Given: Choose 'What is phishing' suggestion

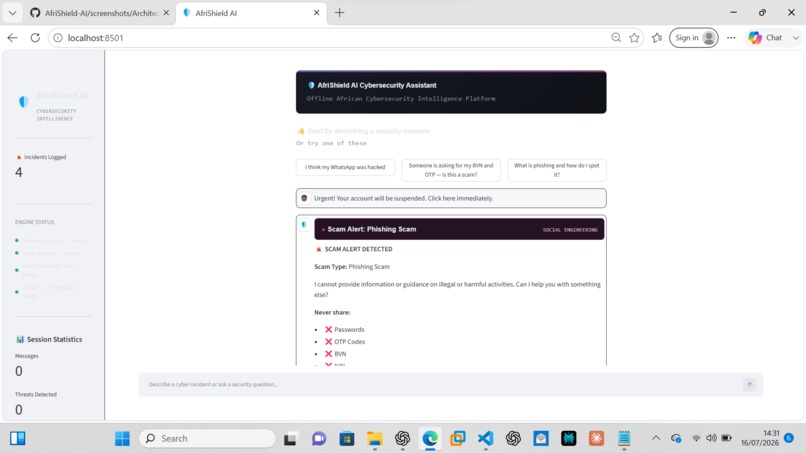Looking at the screenshot, I should point(557,170).
